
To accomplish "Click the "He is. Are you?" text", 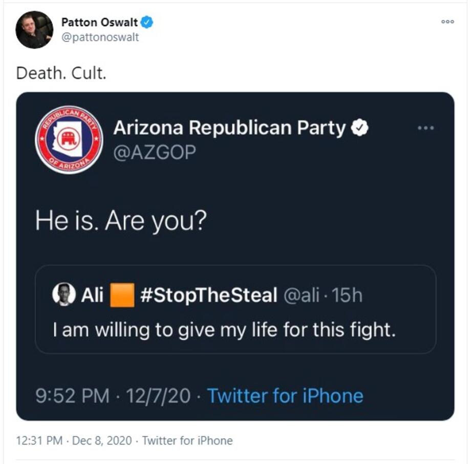I will point(120,220).
